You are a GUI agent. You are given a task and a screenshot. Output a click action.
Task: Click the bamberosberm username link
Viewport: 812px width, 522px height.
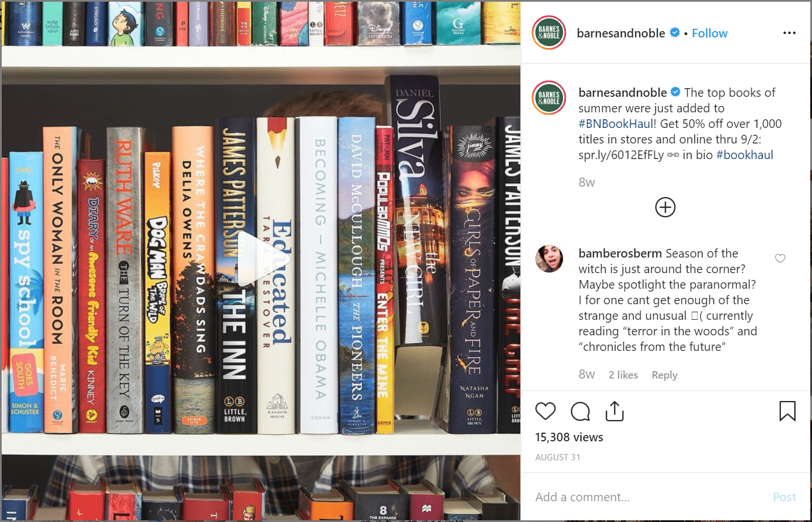[x=620, y=254]
